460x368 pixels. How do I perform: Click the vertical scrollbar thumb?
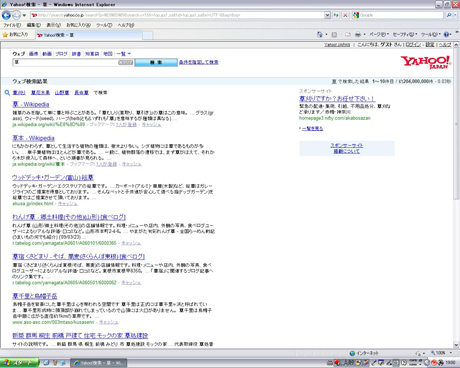[x=456, y=124]
